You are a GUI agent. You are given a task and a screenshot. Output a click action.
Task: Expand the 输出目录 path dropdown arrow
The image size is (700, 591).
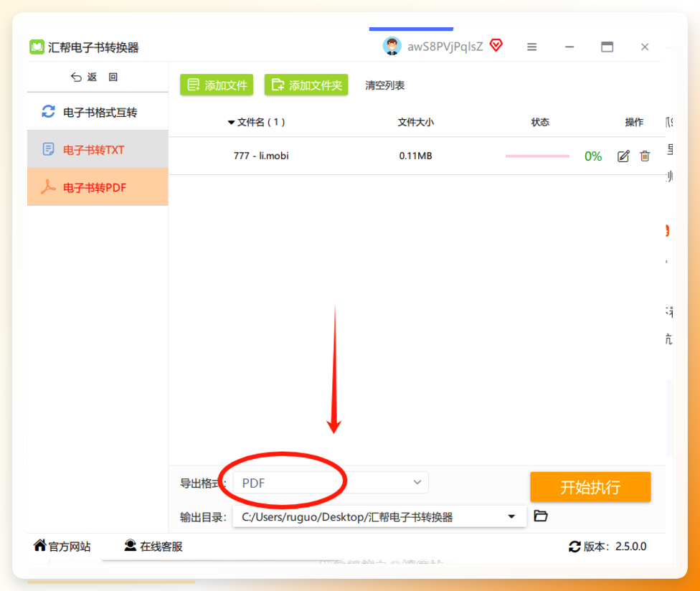(x=511, y=517)
